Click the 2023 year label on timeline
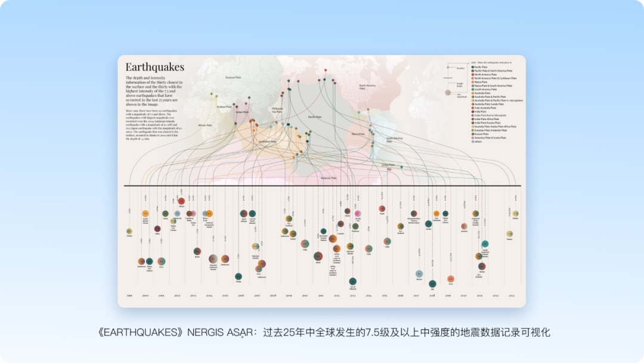Image resolution: width=644 pixels, height=363 pixels. tap(512, 296)
